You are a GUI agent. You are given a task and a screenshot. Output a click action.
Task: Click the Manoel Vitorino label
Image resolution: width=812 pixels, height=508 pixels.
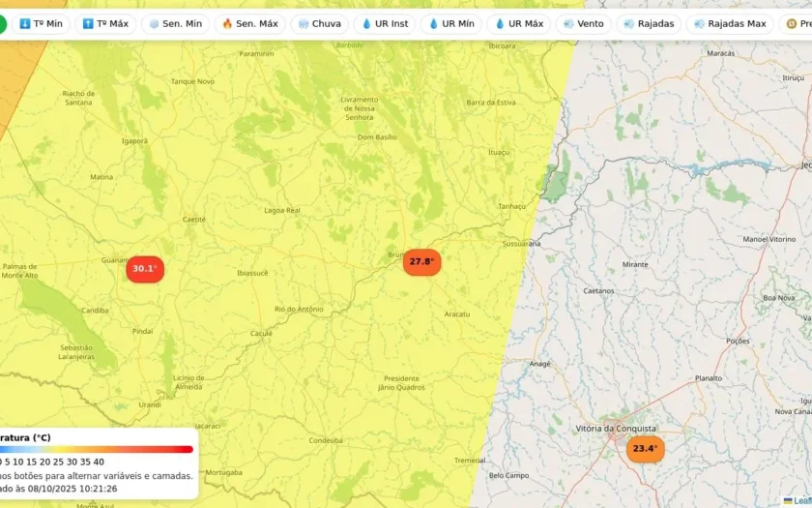(769, 240)
